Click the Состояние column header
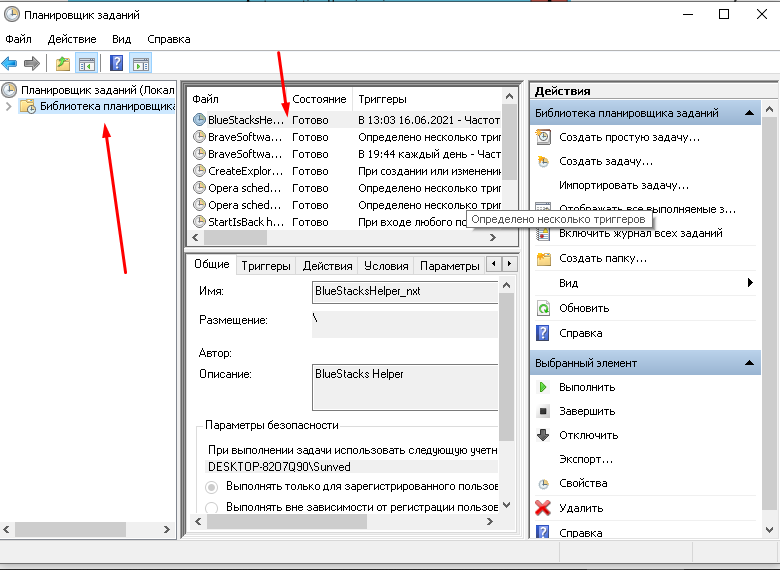Image resolution: width=780 pixels, height=570 pixels. [x=319, y=99]
